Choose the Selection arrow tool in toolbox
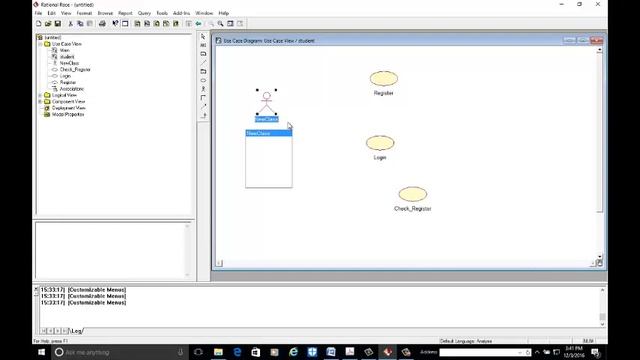 click(x=203, y=37)
